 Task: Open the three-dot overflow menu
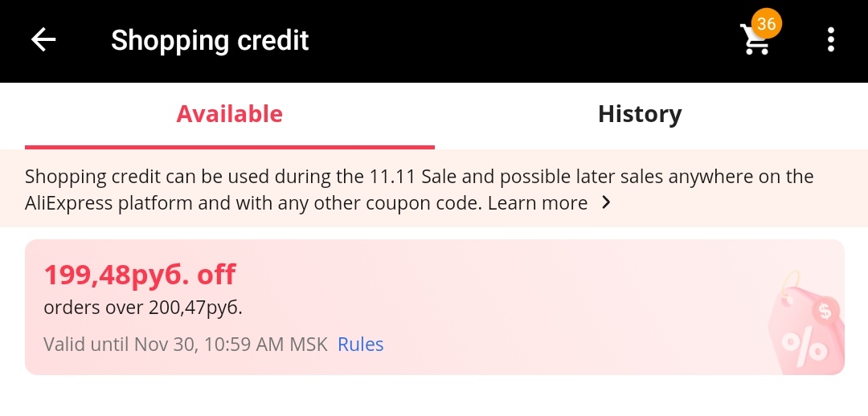(x=830, y=40)
